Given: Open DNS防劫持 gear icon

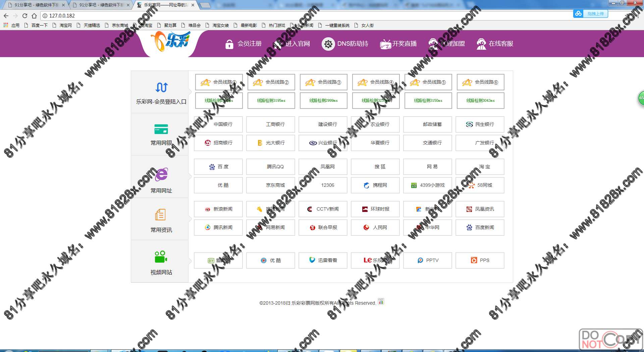Looking at the screenshot, I should click(328, 44).
